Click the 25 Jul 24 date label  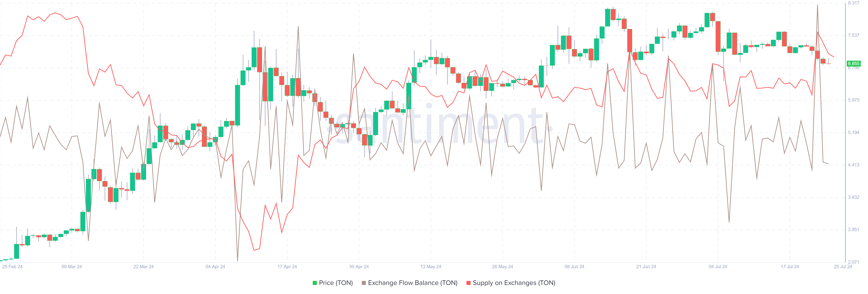[x=843, y=267]
